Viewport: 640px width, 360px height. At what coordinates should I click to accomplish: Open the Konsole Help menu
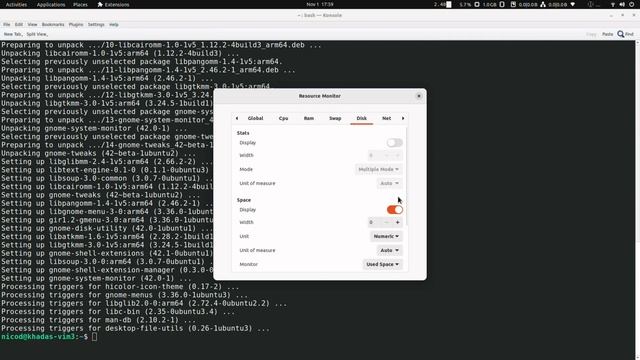pyautogui.click(x=114, y=24)
